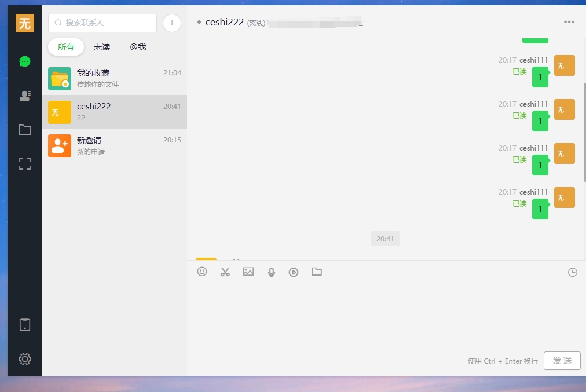The image size is (586, 392).
Task: Click the 使用 Ctrl + Enter 换行 hint text
Action: coord(503,361)
